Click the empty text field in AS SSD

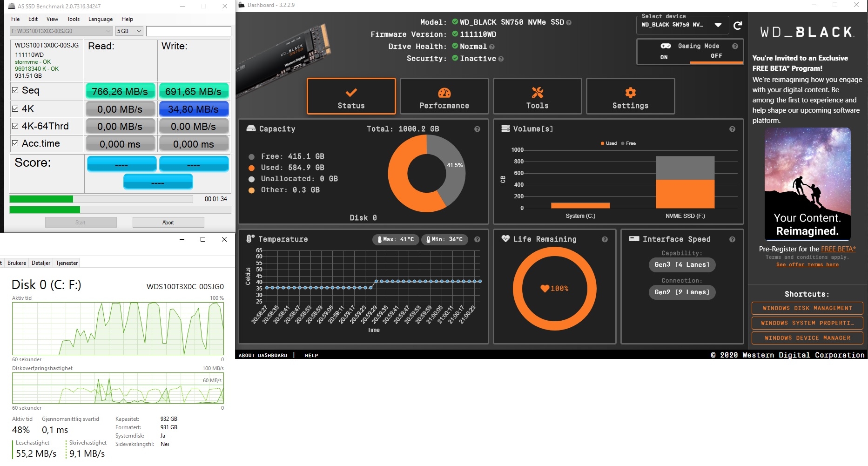coord(188,31)
